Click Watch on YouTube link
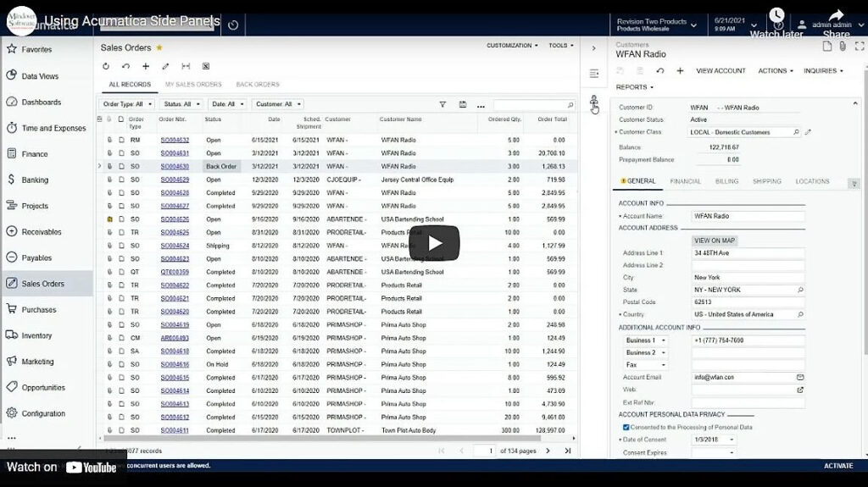The image size is (868, 487). (63, 467)
